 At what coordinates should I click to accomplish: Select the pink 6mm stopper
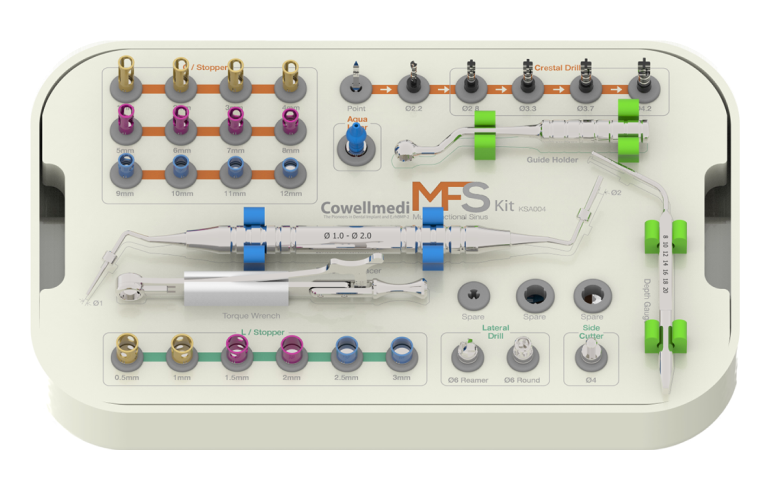pyautogui.click(x=183, y=123)
